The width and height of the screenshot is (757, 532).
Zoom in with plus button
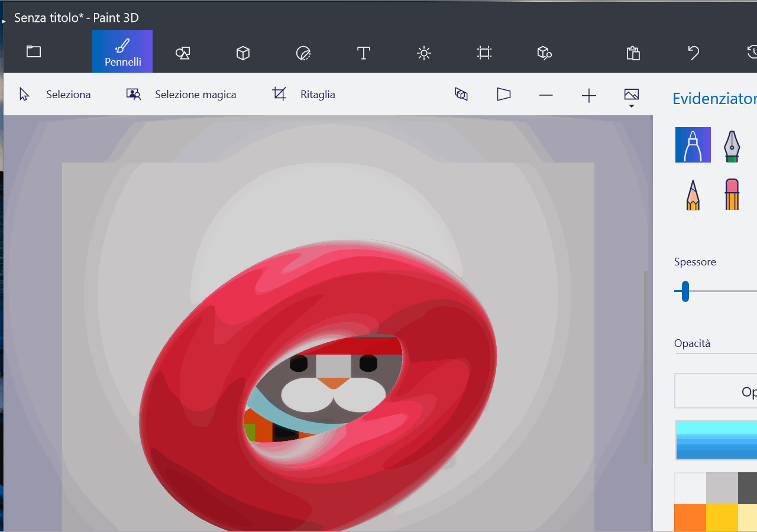589,95
